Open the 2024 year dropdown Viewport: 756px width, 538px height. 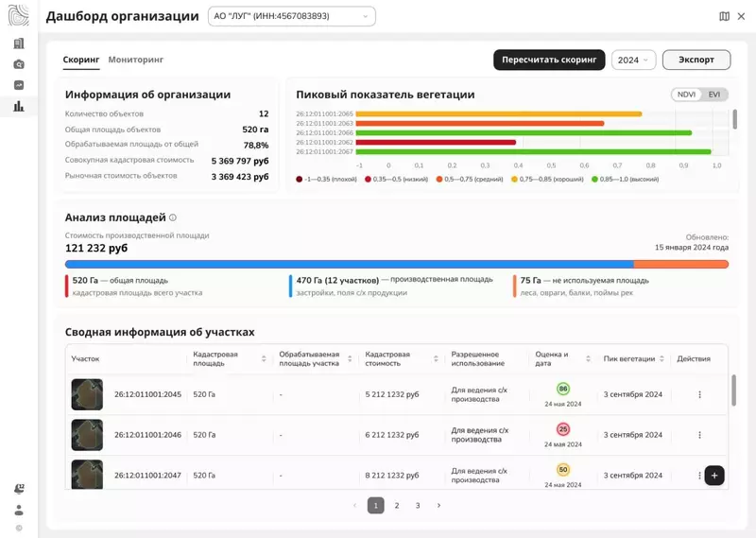pyautogui.click(x=633, y=60)
